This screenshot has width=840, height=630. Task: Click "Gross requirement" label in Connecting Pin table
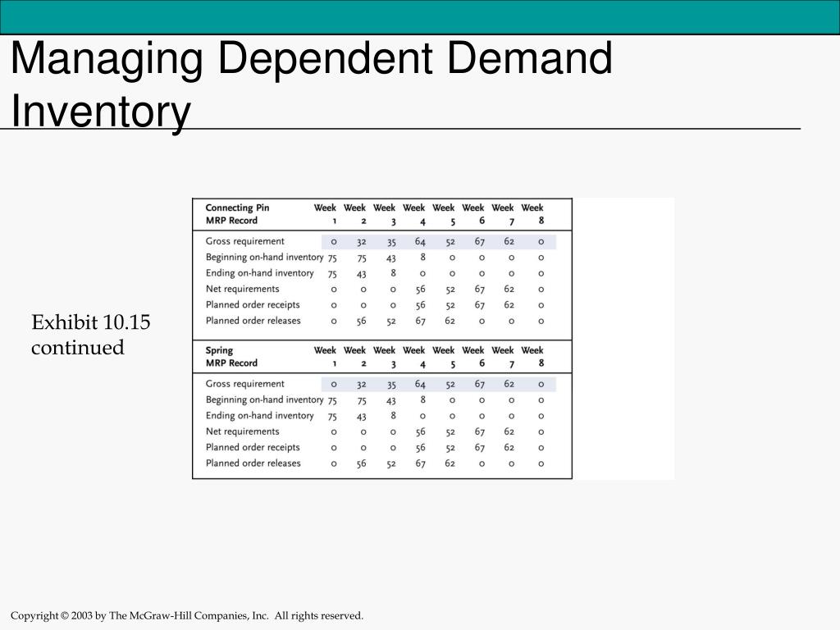244,241
